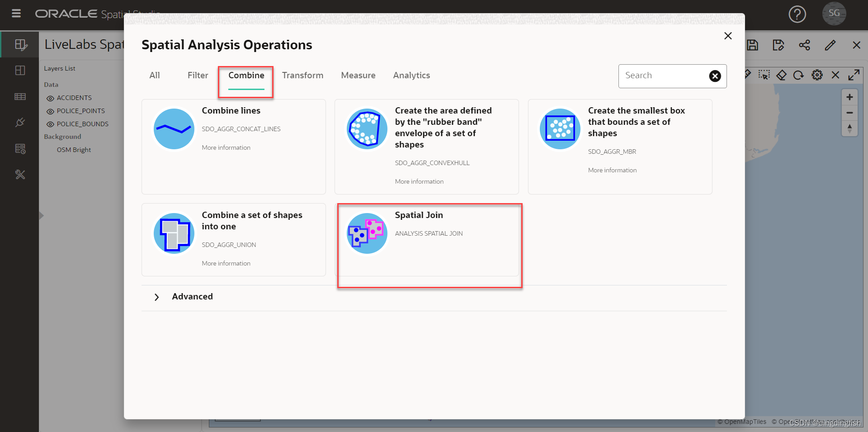The width and height of the screenshot is (868, 432).
Task: Open the Connections plug sidebar icon
Action: click(20, 122)
